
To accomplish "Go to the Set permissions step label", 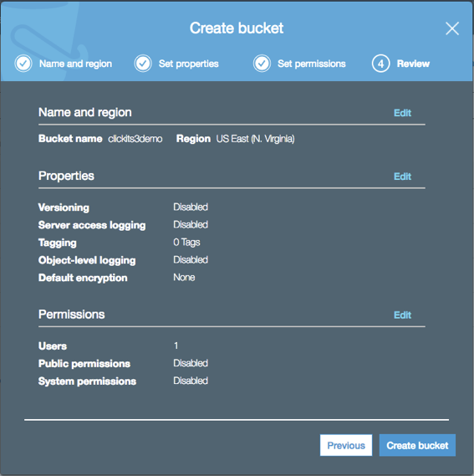I will [311, 64].
